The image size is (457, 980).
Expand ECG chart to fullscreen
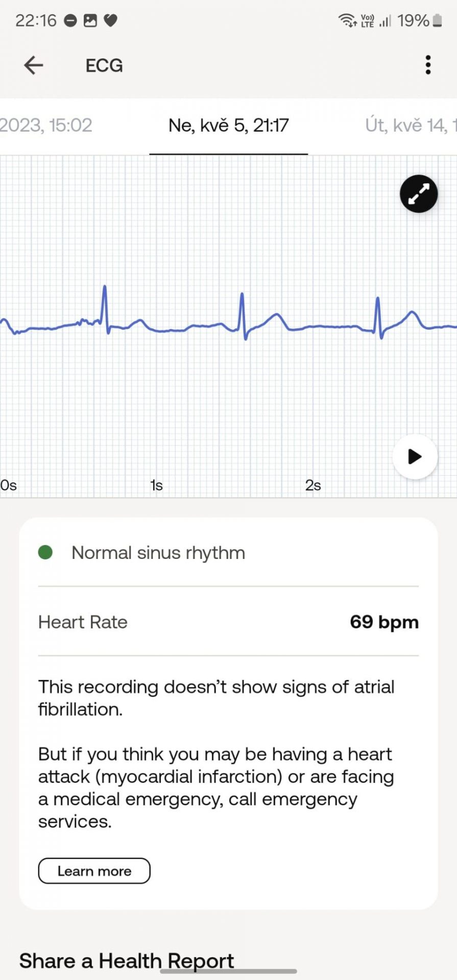419,194
